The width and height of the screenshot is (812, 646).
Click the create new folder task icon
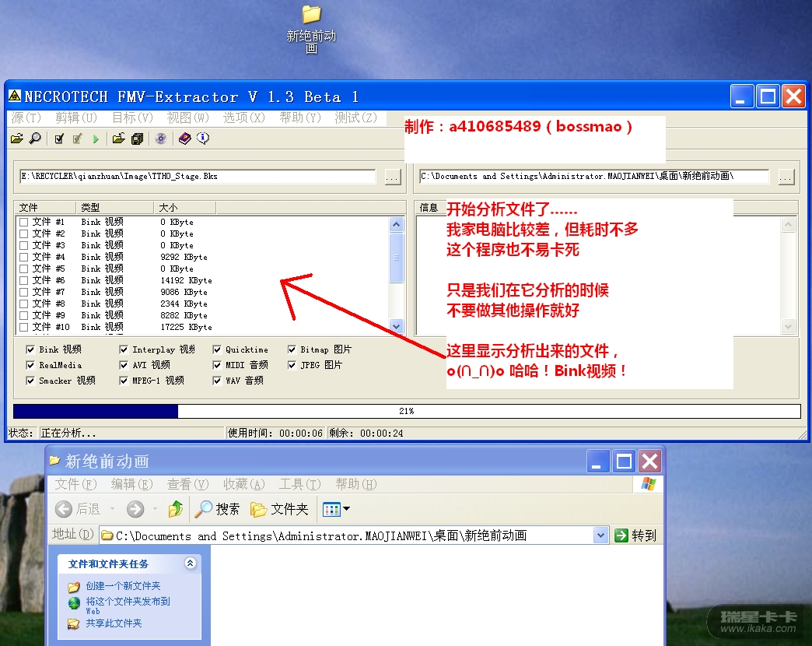pos(74,587)
